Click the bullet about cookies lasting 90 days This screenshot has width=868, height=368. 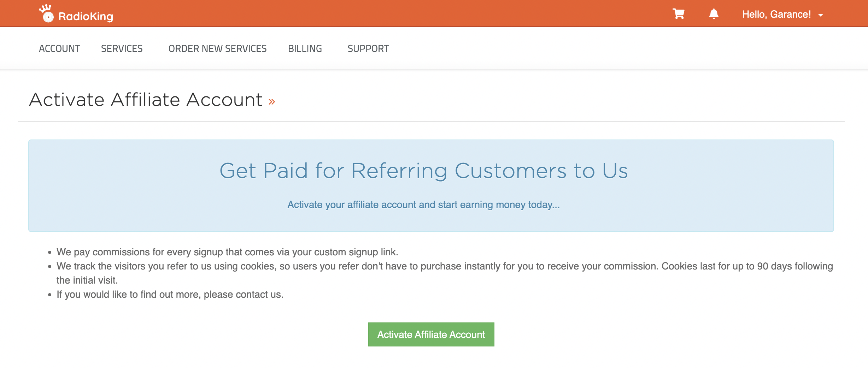click(x=445, y=273)
